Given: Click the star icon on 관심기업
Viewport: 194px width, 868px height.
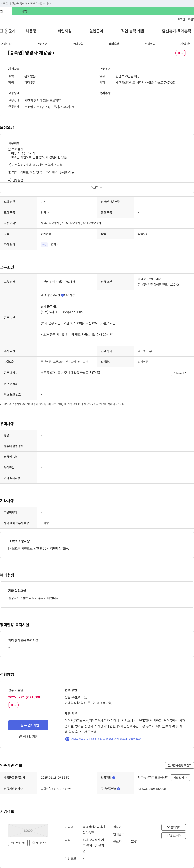Looking at the screenshot, I should point(13,843).
